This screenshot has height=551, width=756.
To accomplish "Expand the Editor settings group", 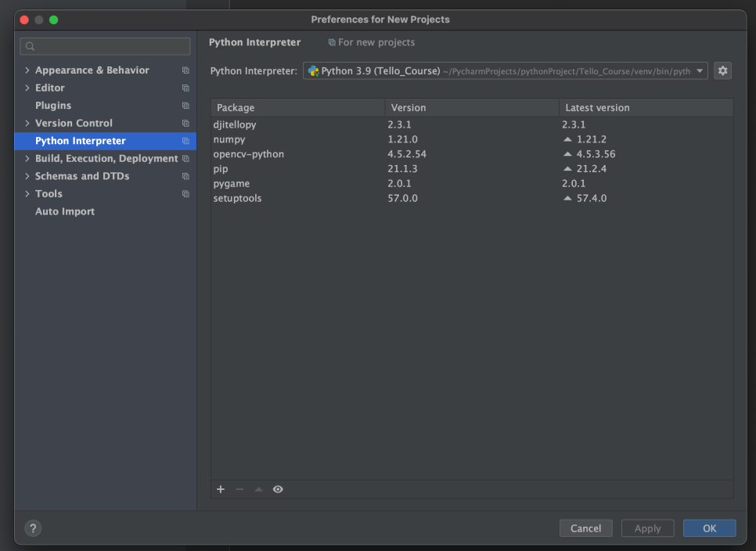I will [27, 88].
